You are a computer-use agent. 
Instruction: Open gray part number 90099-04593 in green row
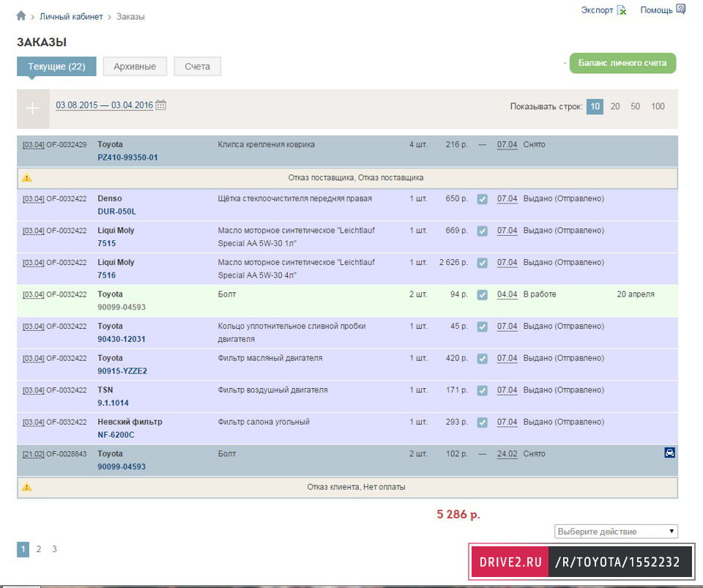[122, 308]
